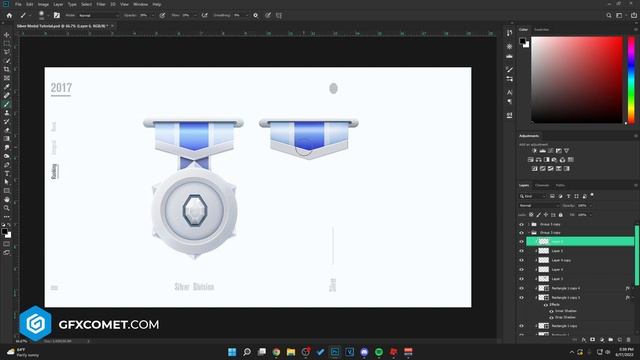640x360 pixels.
Task: Select the Lasso tool
Action: (7, 52)
